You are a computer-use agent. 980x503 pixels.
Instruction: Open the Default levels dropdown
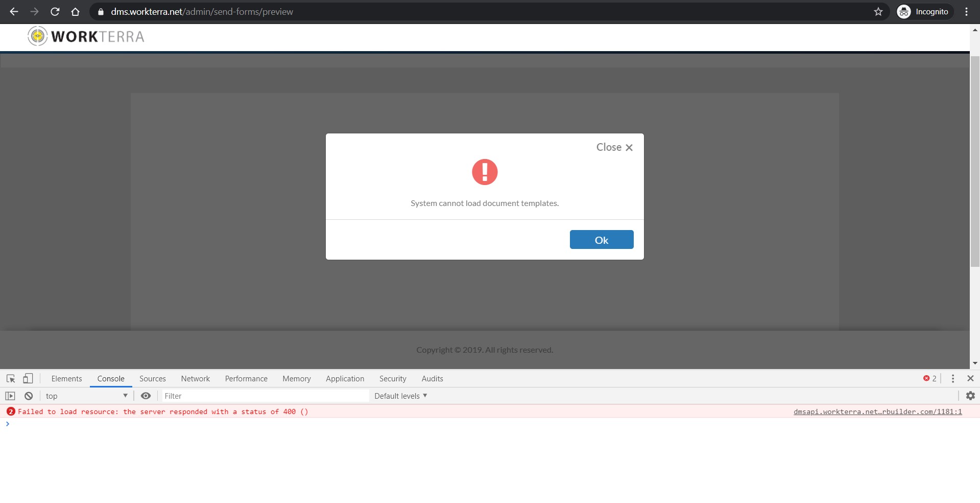[400, 396]
